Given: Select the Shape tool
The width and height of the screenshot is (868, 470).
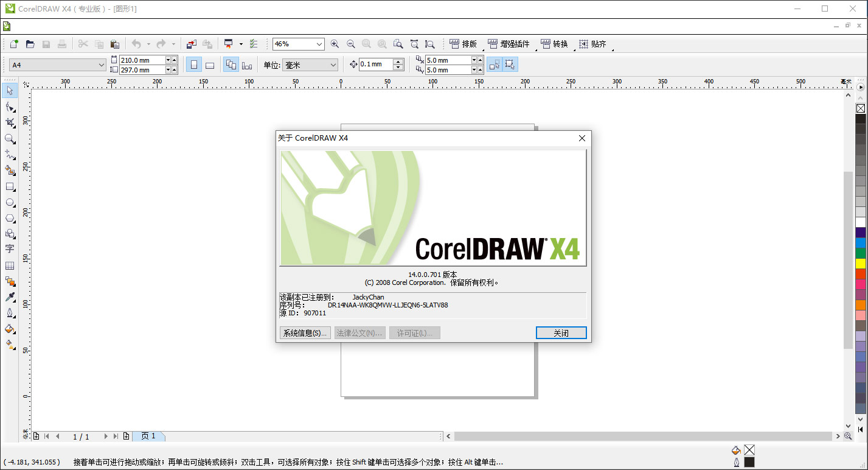Looking at the screenshot, I should [x=10, y=106].
